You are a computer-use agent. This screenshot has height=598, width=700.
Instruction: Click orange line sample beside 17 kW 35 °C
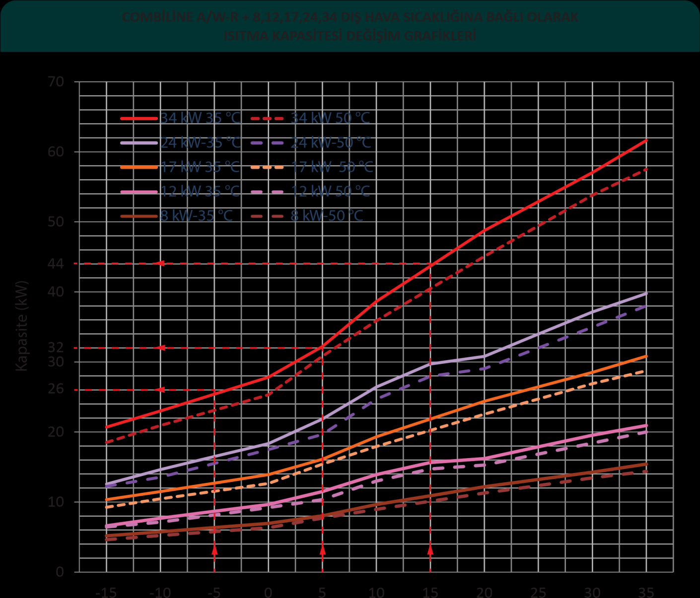coord(139,167)
